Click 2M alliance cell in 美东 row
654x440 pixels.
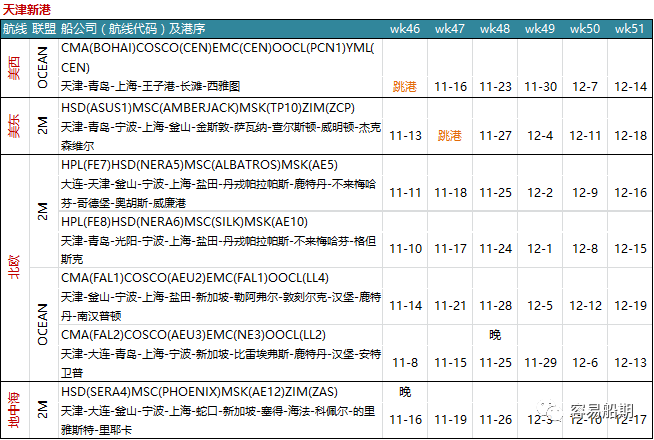point(43,126)
